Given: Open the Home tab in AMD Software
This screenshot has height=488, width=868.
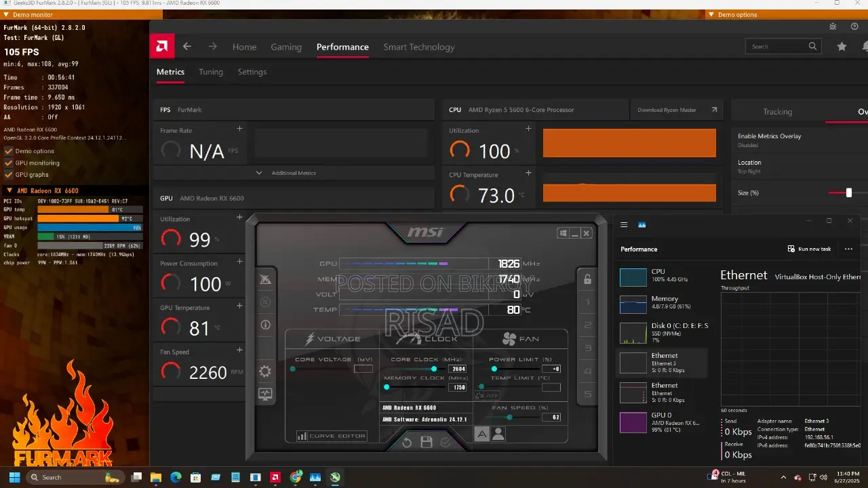Looking at the screenshot, I should pos(244,47).
